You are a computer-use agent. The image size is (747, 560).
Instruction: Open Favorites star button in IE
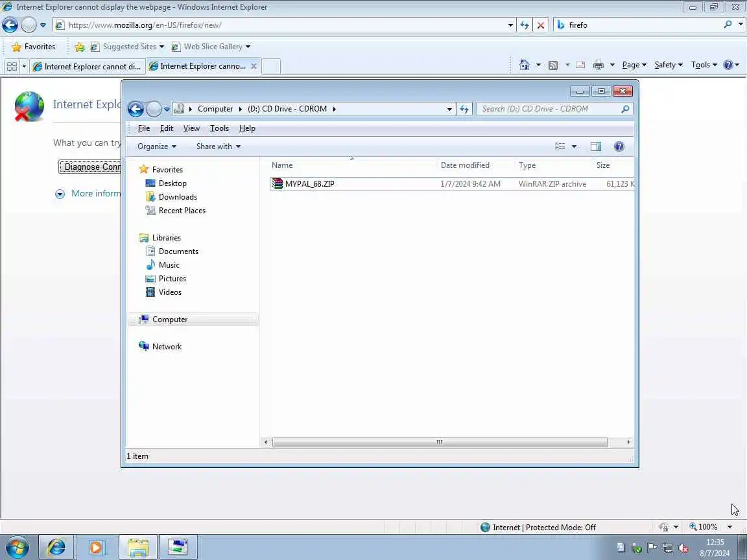point(33,47)
